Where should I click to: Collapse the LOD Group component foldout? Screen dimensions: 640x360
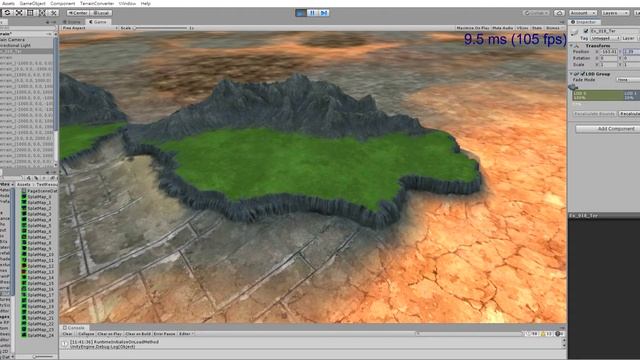coord(571,74)
